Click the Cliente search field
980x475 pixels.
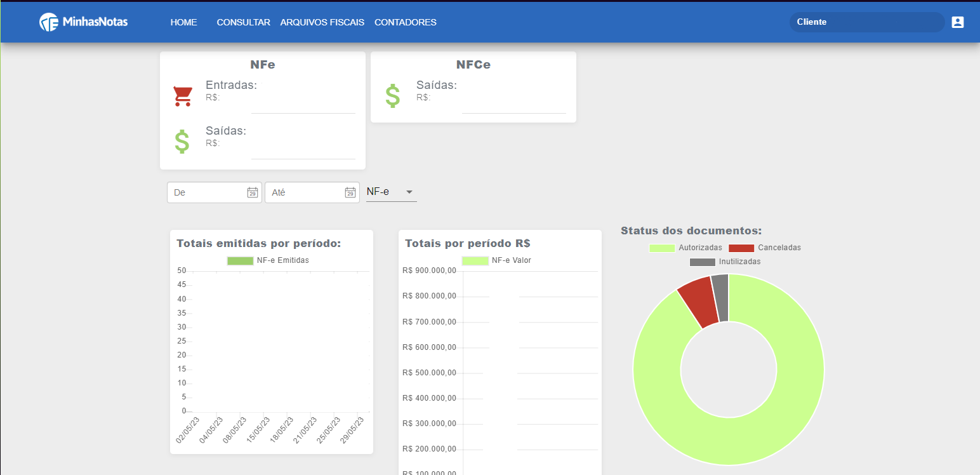click(866, 22)
